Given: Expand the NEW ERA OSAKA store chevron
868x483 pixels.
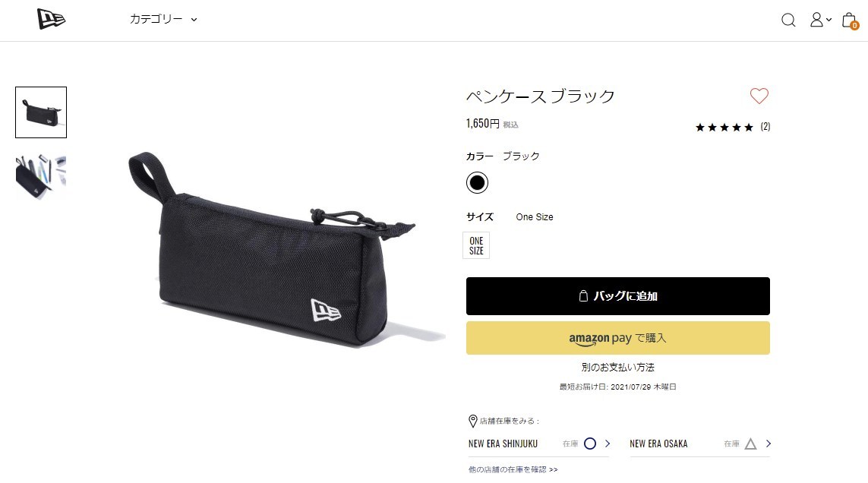Looking at the screenshot, I should coord(768,444).
